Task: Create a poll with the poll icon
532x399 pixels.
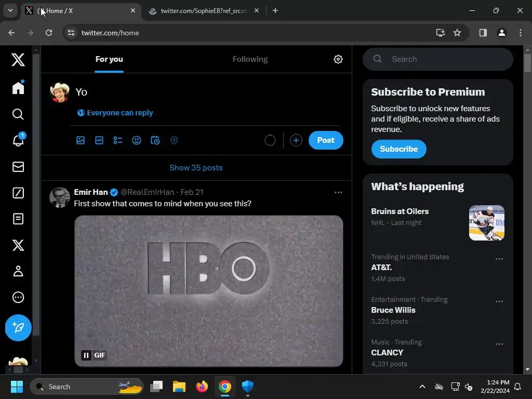Action: tap(118, 140)
